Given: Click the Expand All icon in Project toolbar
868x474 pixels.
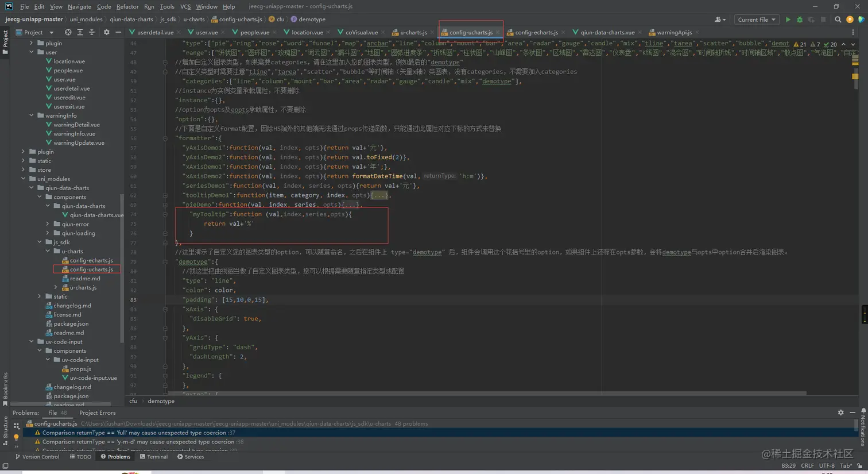Looking at the screenshot, I should click(80, 33).
